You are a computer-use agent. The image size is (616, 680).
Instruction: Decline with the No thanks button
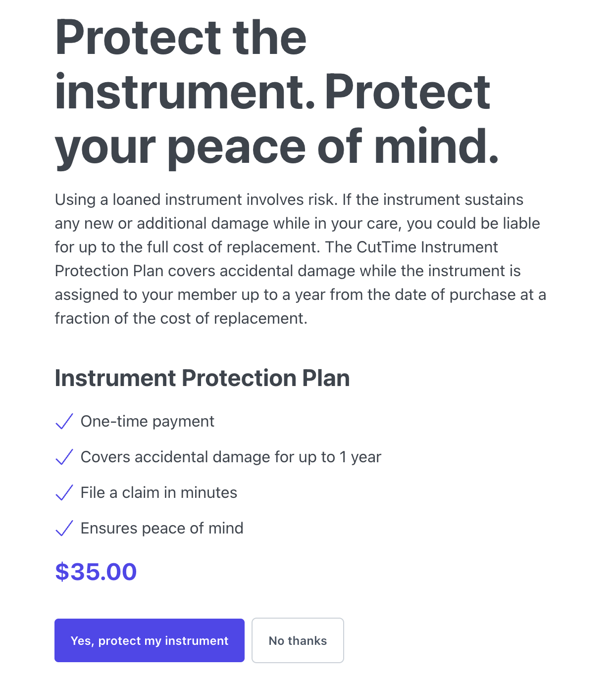pos(298,640)
